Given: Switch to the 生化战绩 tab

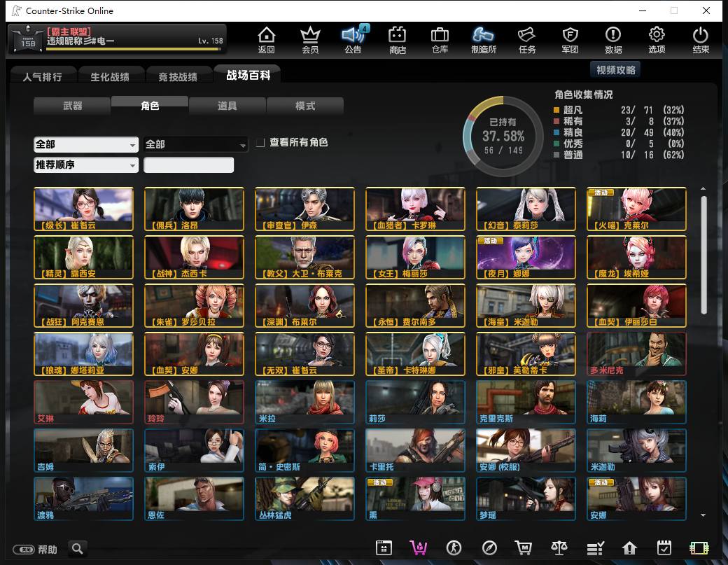Looking at the screenshot, I should coord(110,76).
